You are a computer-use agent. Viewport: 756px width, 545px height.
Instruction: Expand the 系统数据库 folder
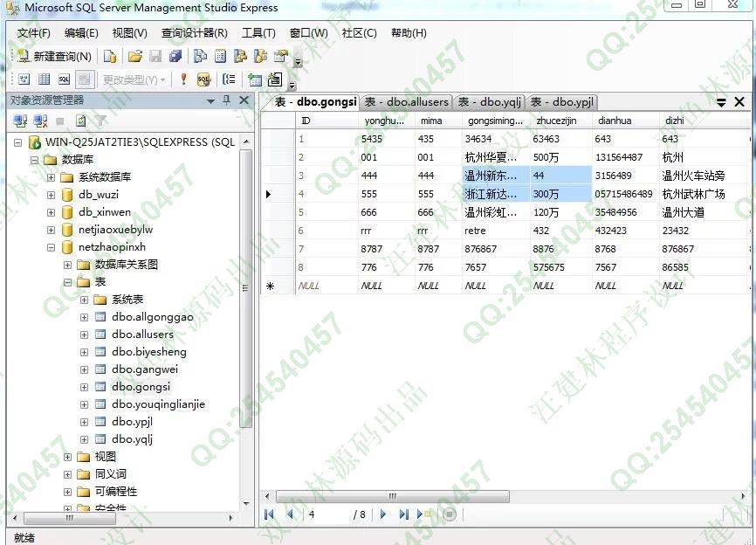click(52, 177)
